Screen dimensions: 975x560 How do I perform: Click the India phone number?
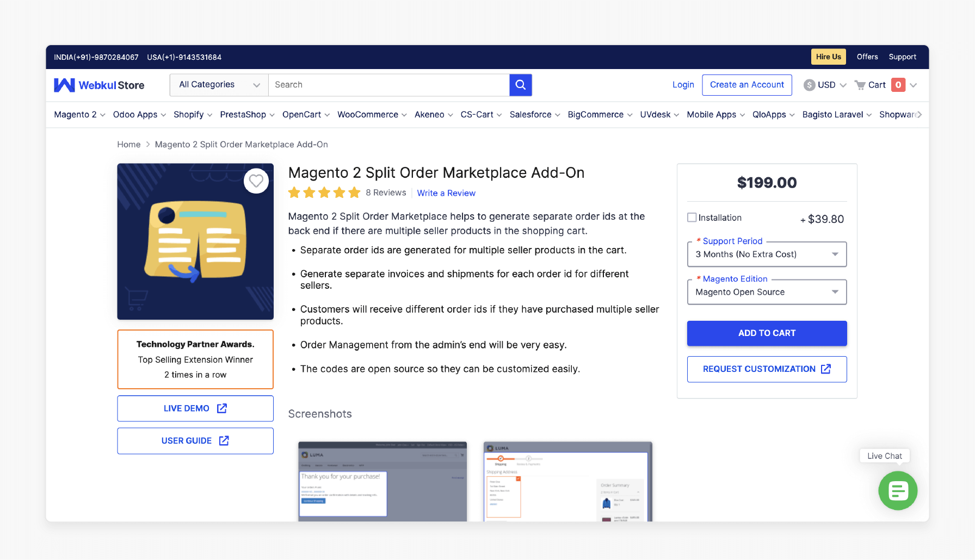click(x=96, y=57)
